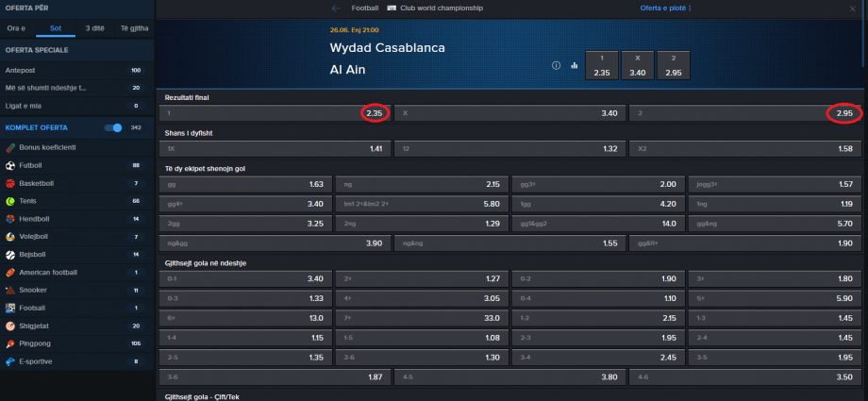
Task: Pick total goals 2+ at 1.27
Action: (422, 278)
